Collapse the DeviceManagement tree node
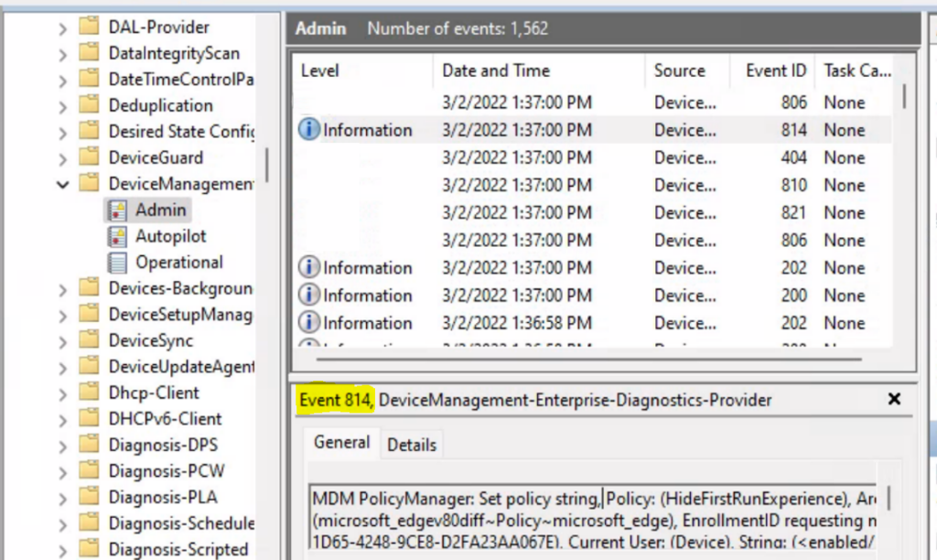The width and height of the screenshot is (937, 560). point(60,183)
